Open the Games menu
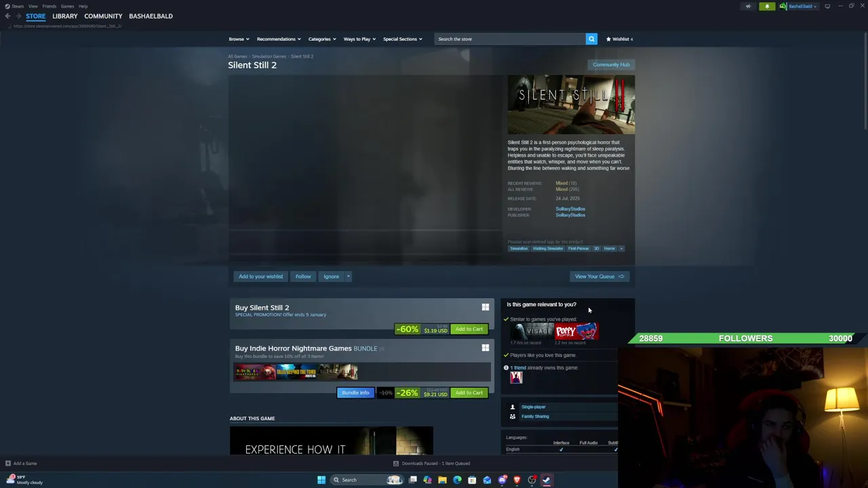This screenshot has width=868, height=488. click(67, 6)
